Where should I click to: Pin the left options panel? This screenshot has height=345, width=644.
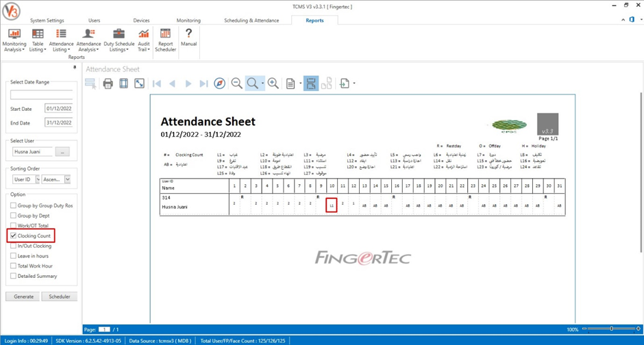[75, 67]
